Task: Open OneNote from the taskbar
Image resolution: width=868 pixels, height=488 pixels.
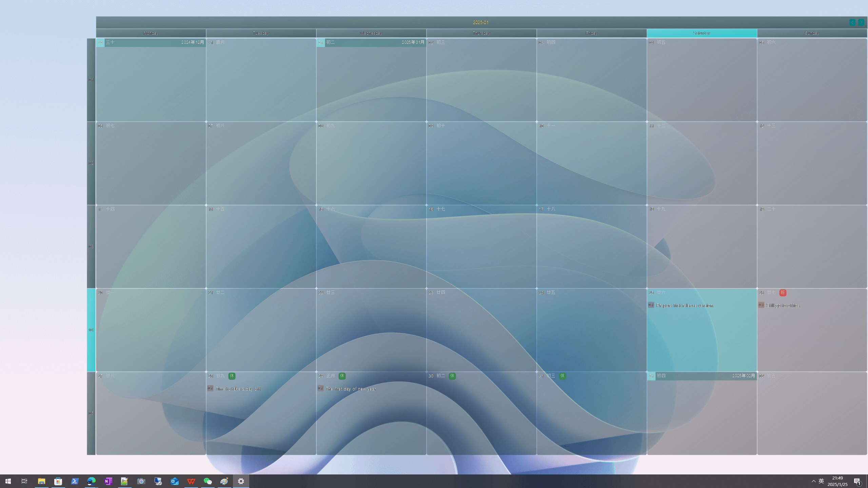Action: (108, 481)
